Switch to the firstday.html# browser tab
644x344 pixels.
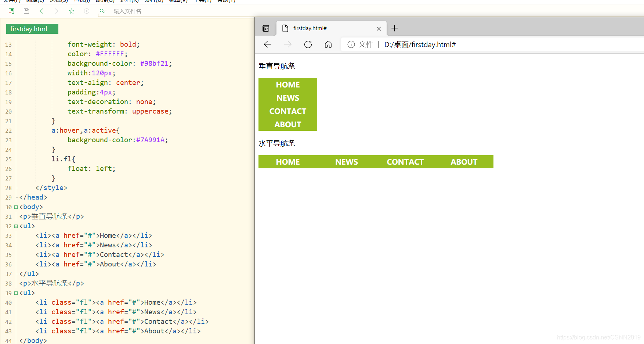point(331,28)
